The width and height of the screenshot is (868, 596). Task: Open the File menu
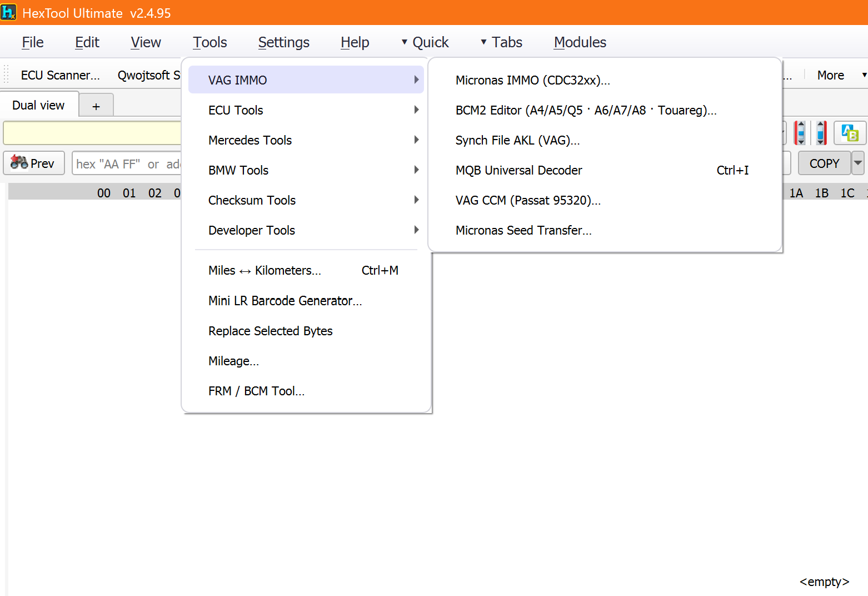pyautogui.click(x=33, y=42)
